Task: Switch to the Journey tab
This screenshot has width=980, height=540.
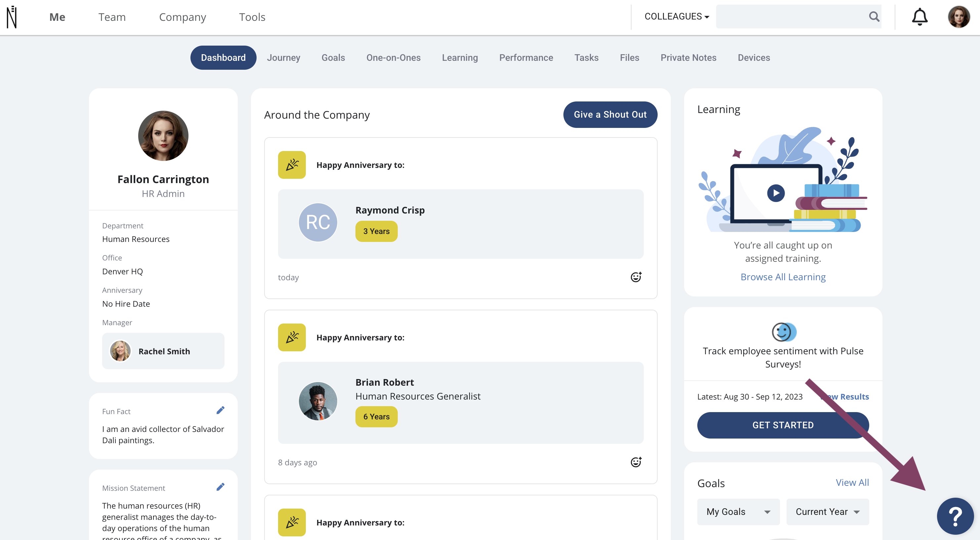Action: (283, 58)
